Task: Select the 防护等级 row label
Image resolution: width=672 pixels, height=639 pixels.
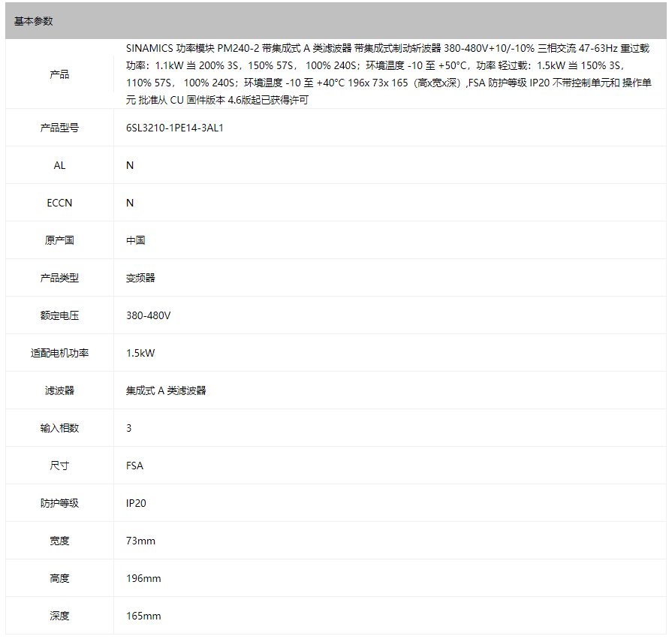Action: coord(59,503)
